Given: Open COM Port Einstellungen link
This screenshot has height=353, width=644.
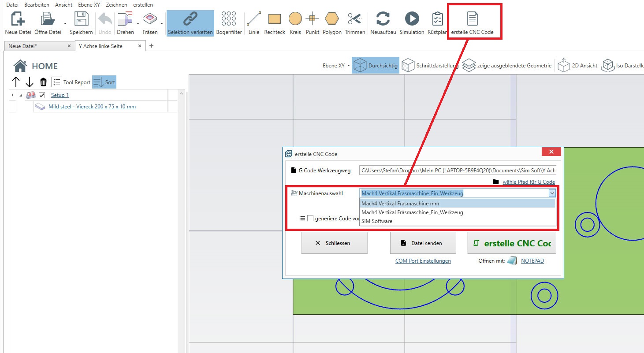Looking at the screenshot, I should [x=423, y=261].
